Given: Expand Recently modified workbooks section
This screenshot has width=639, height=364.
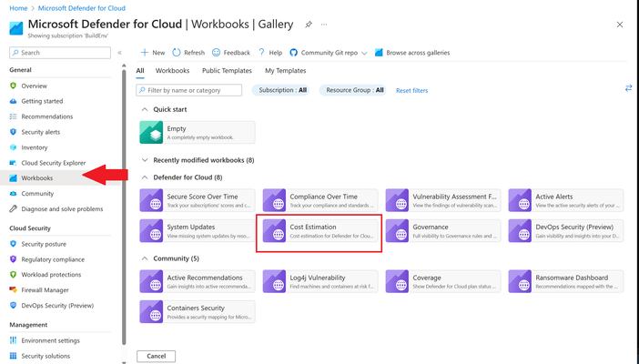Looking at the screenshot, I should pyautogui.click(x=144, y=160).
